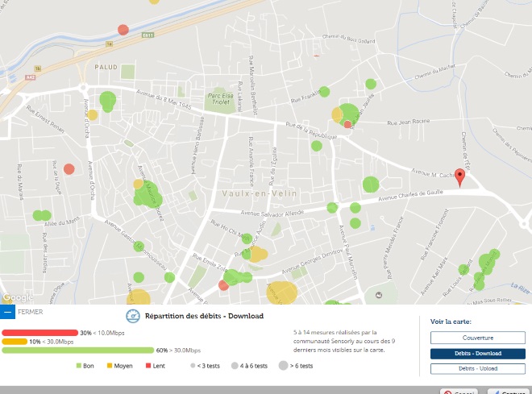The image size is (532, 394).
Task: Click the red Lent legend square
Action: 148,366
